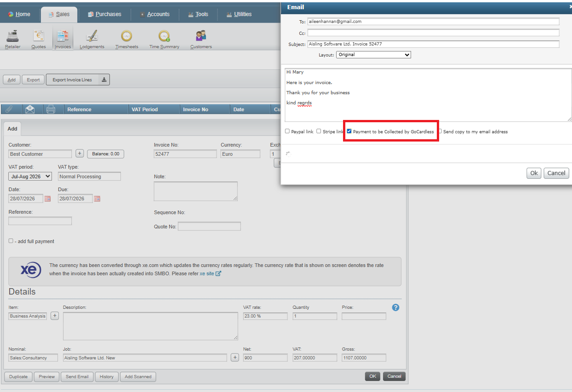572x392 pixels.
Task: Click the Quantity field
Action: (315, 316)
